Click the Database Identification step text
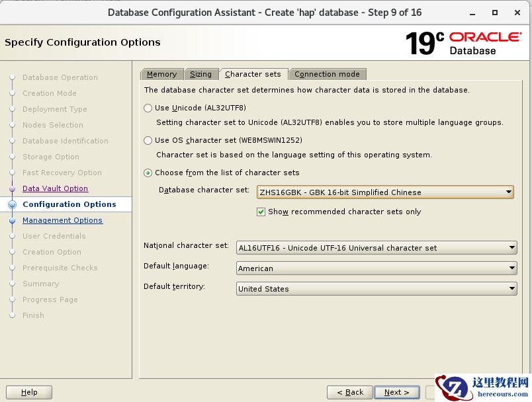The width and height of the screenshot is (532, 402). point(66,141)
